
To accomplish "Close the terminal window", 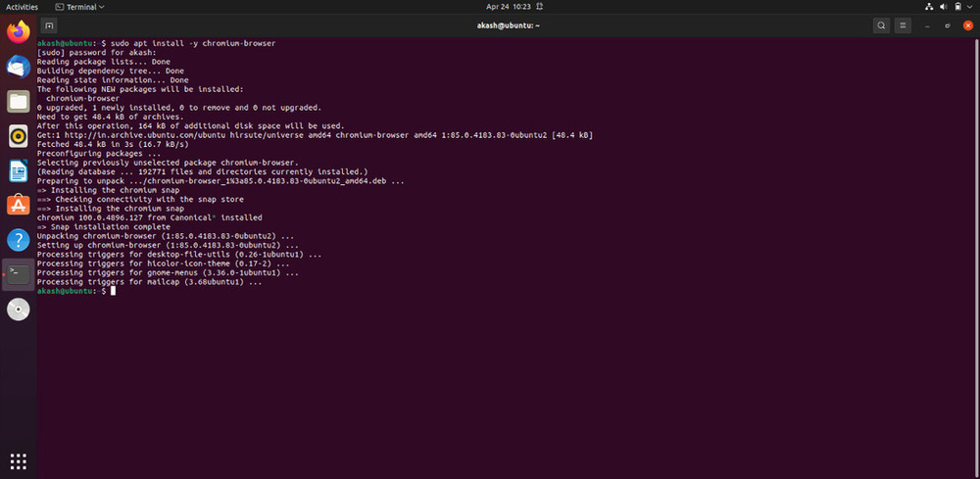I will point(968,25).
